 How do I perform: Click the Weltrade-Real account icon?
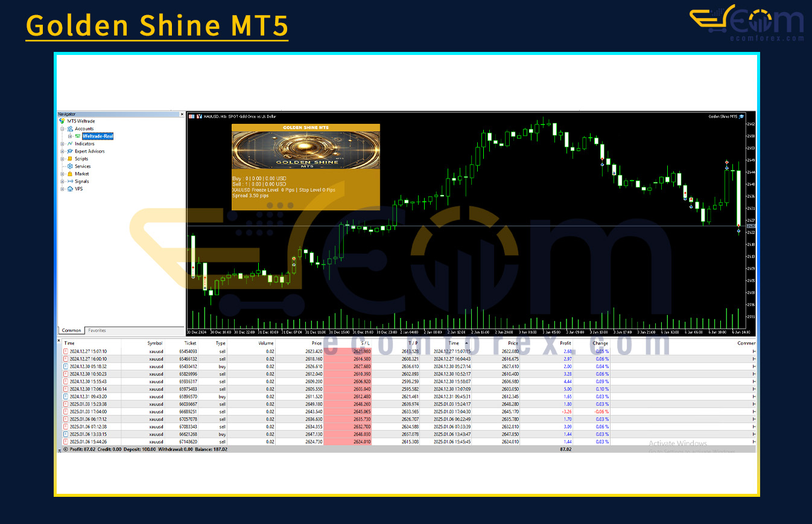coord(77,136)
